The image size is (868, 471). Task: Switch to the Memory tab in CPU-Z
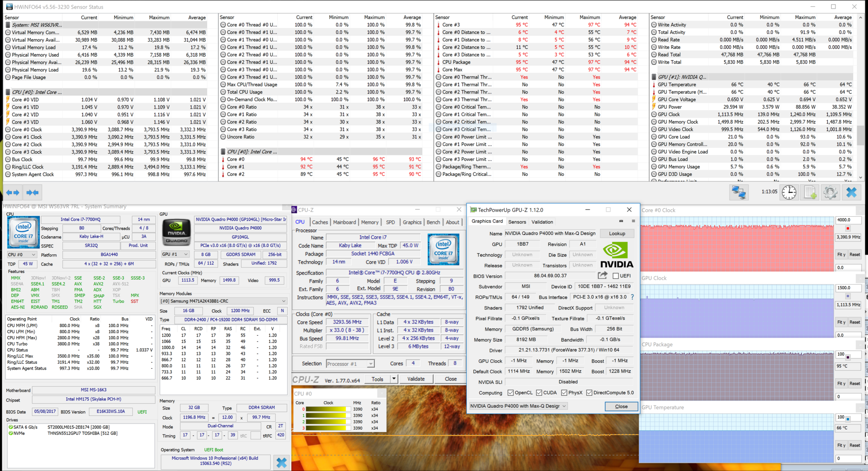370,222
